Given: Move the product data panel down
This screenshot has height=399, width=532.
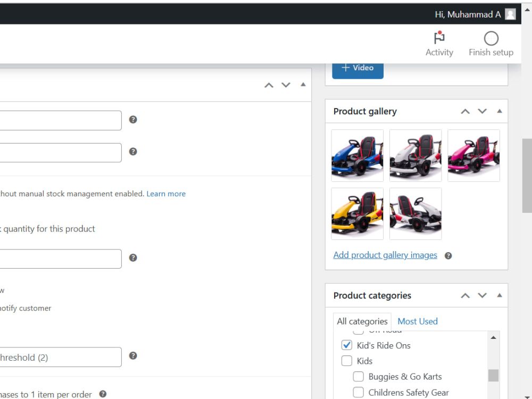Looking at the screenshot, I should tap(286, 85).
